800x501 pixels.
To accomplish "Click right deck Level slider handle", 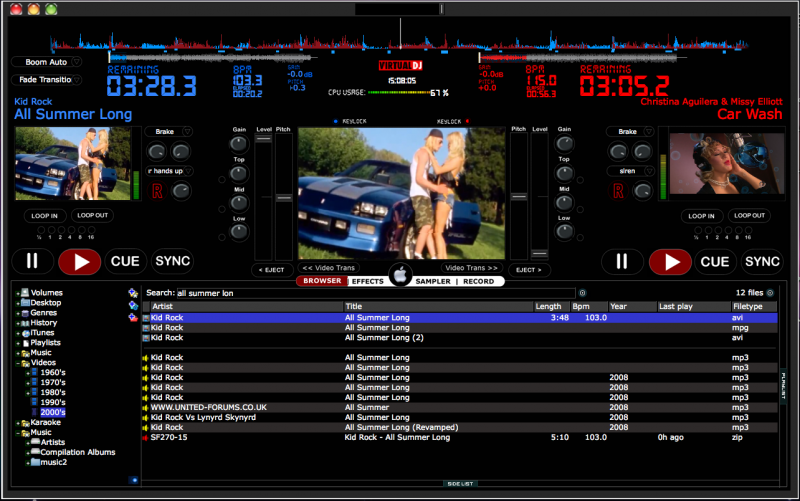I will 539,253.
